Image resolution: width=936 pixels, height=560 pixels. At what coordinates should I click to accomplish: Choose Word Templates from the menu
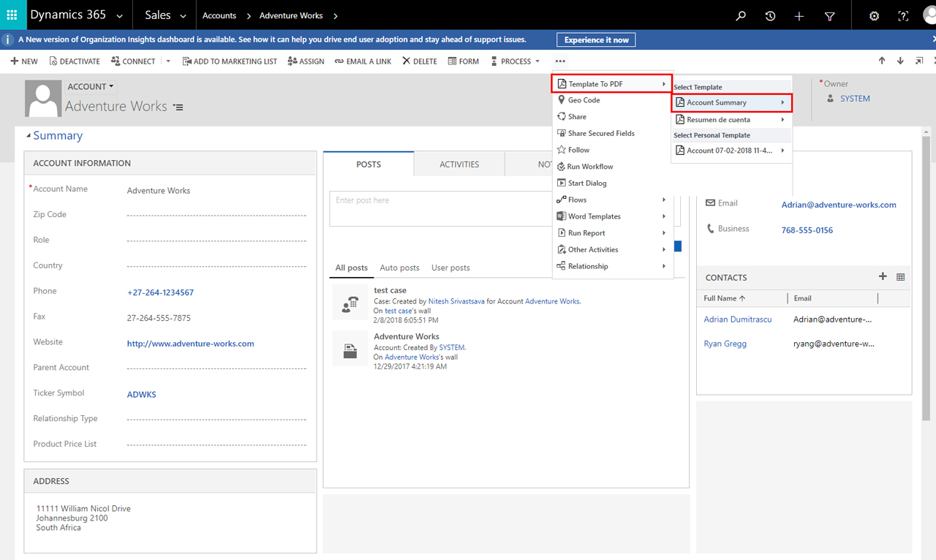click(x=594, y=216)
